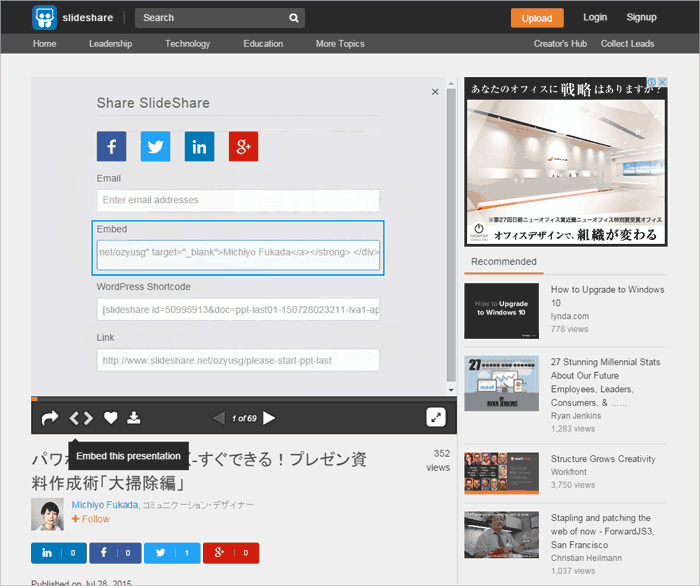Click 'lynda.com' author text
Image resolution: width=700 pixels, height=586 pixels.
click(x=570, y=316)
